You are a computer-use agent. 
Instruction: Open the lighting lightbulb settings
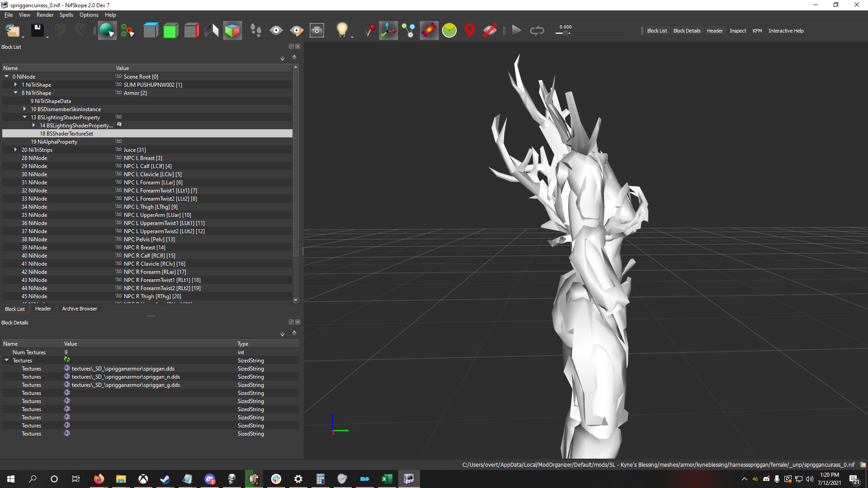[x=342, y=31]
